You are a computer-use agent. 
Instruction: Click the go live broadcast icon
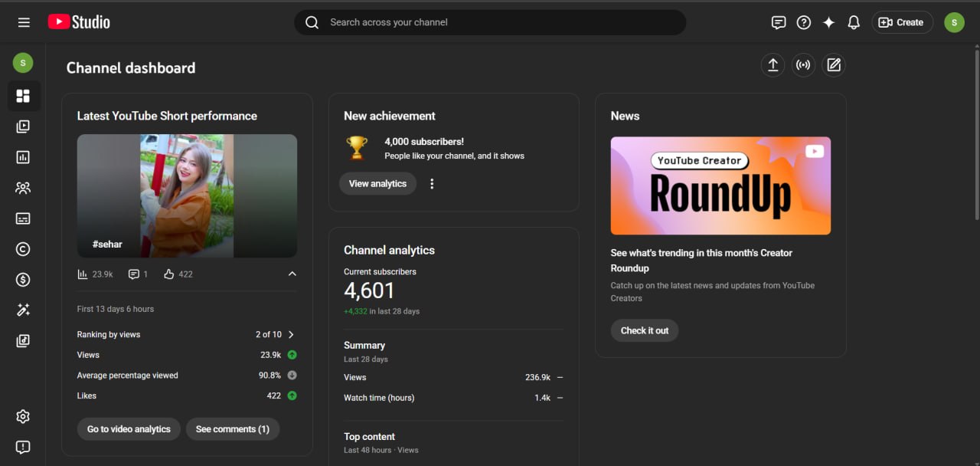tap(803, 65)
